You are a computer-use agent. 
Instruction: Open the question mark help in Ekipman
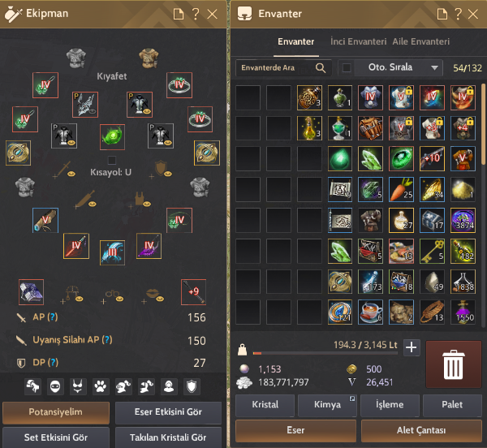click(x=196, y=14)
